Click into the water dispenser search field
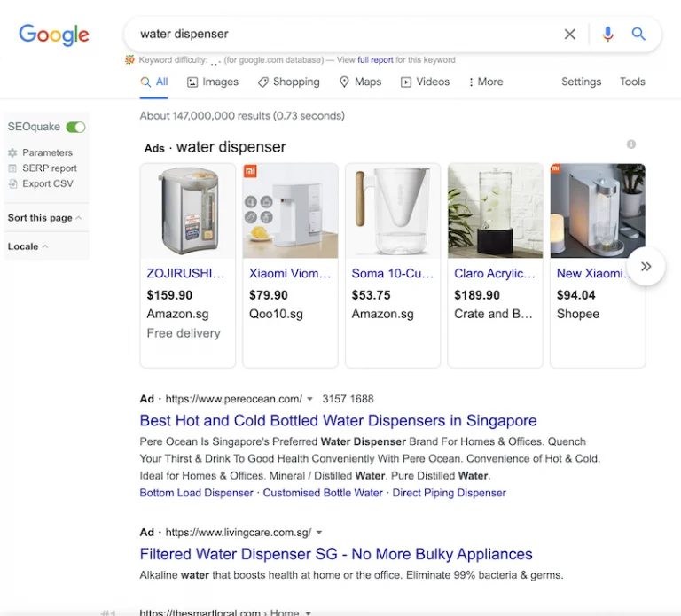 (346, 35)
